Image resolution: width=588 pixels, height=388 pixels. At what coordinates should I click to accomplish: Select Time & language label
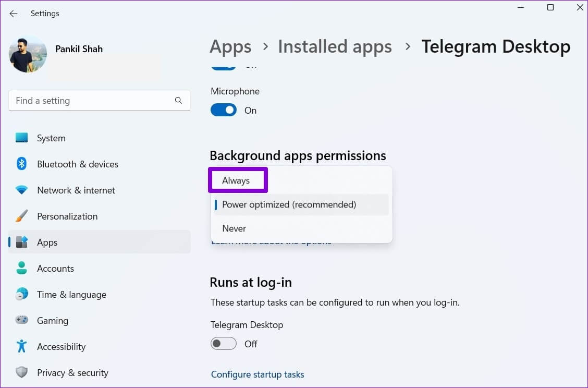click(x=71, y=295)
